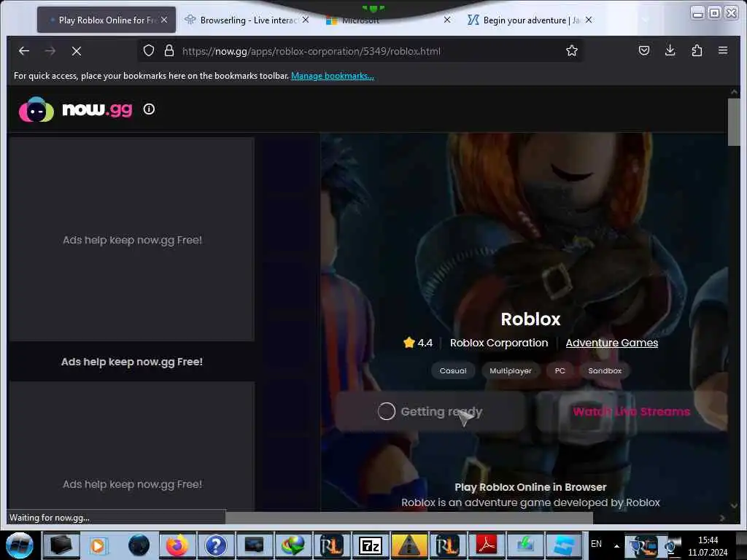Screen dimensions: 747x560
Task: Open the blue help question-mark taskbar icon
Action: (216, 545)
